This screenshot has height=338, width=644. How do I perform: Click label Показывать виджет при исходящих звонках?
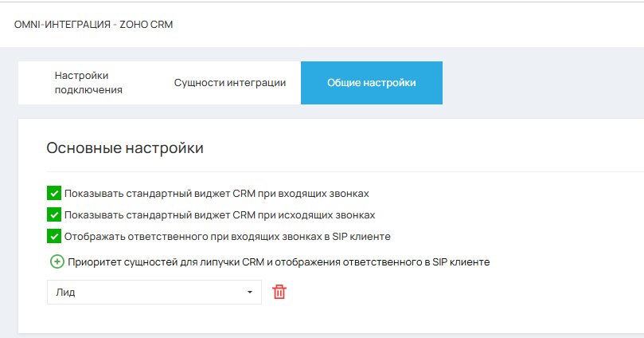pos(220,214)
